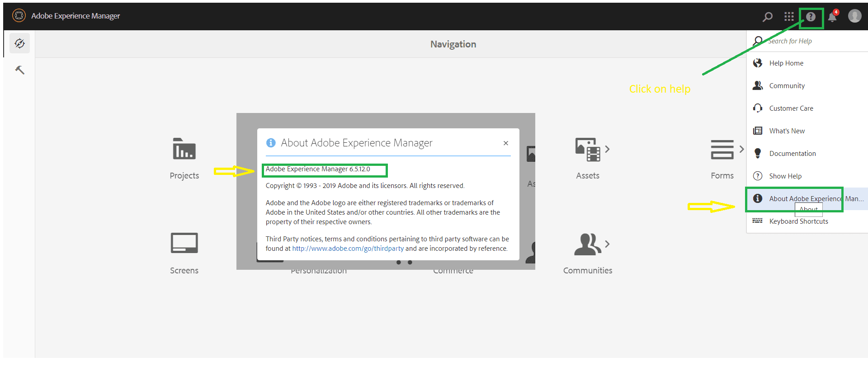Select What's New menu entry
Image resolution: width=868 pixels, height=371 pixels.
pos(807,131)
